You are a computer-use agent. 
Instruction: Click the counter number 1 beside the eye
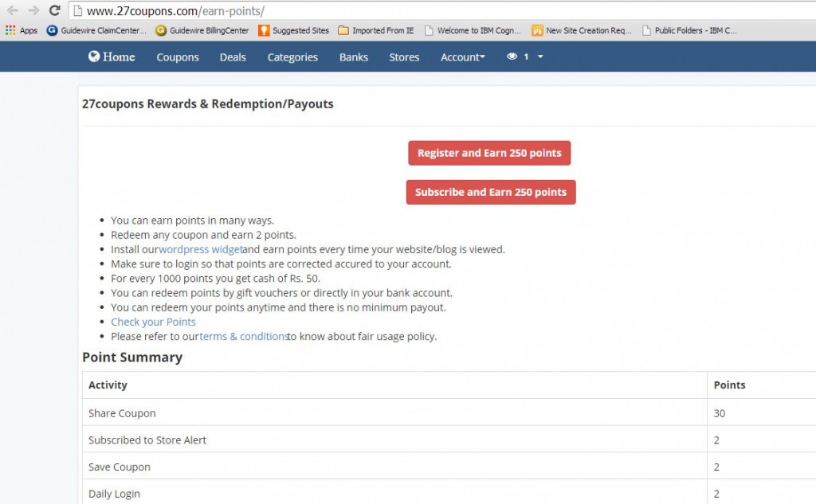(x=526, y=57)
